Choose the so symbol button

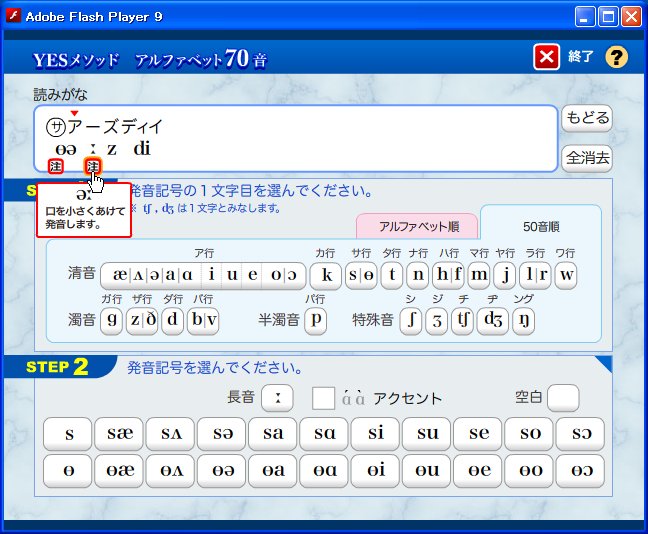tap(529, 434)
